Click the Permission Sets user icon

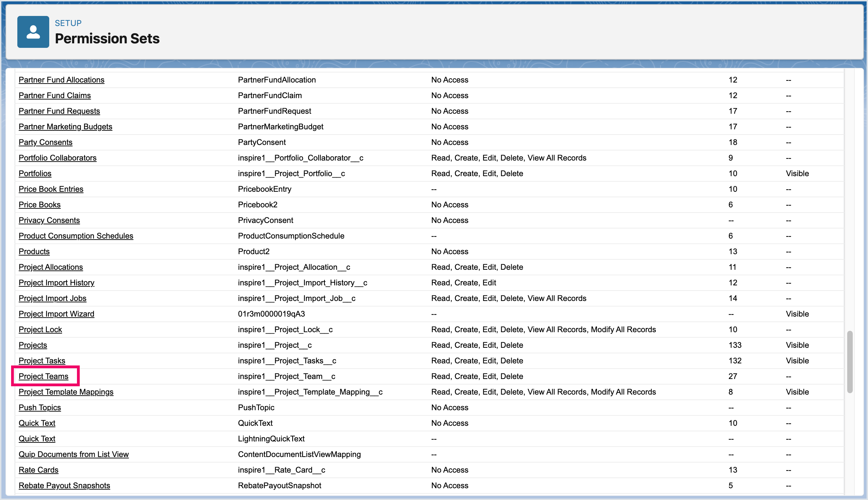point(33,32)
